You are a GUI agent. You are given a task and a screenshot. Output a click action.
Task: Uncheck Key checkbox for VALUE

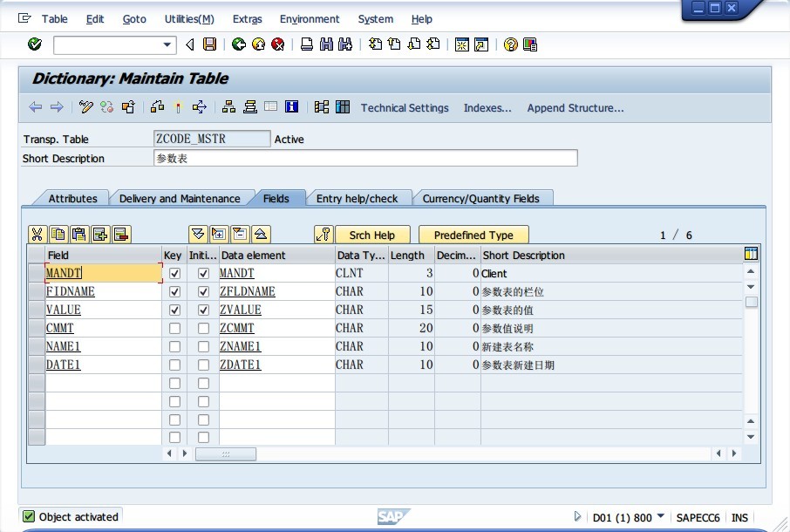(x=174, y=310)
